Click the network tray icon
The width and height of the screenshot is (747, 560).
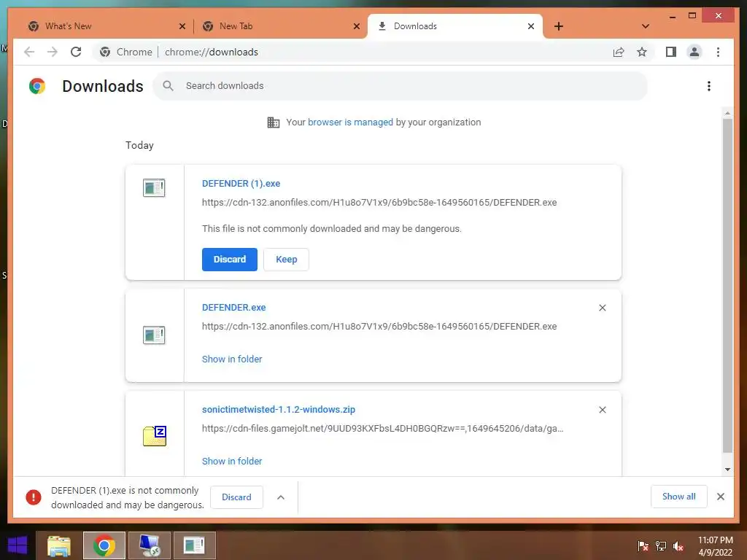(661, 546)
